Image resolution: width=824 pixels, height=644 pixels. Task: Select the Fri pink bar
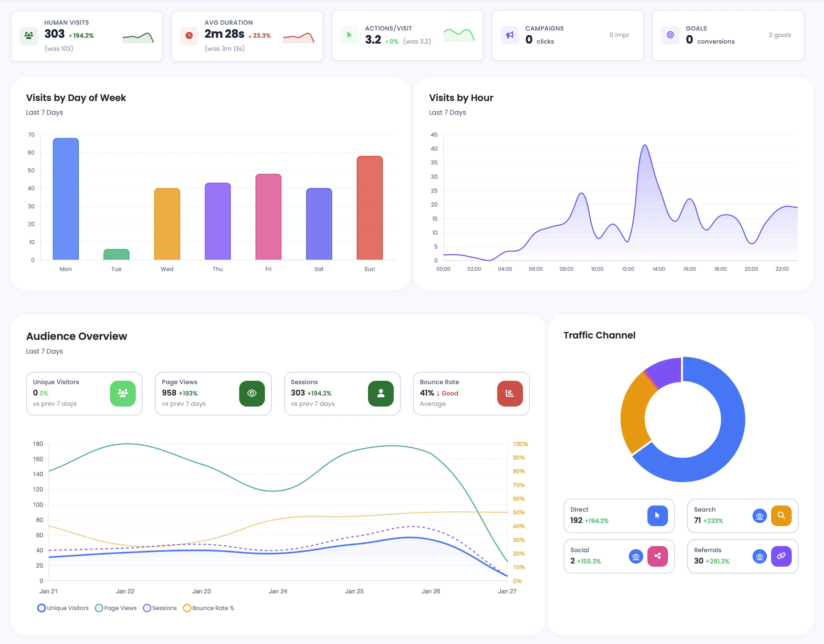pos(268,216)
